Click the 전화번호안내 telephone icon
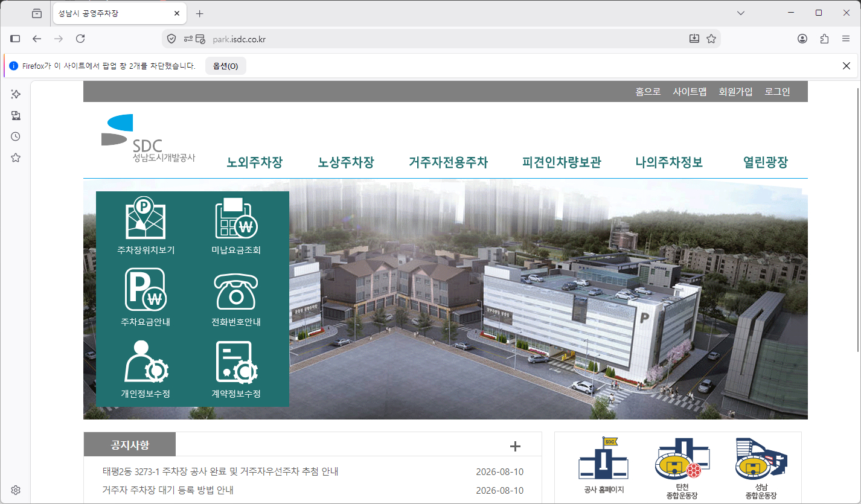The image size is (861, 504). click(x=236, y=291)
